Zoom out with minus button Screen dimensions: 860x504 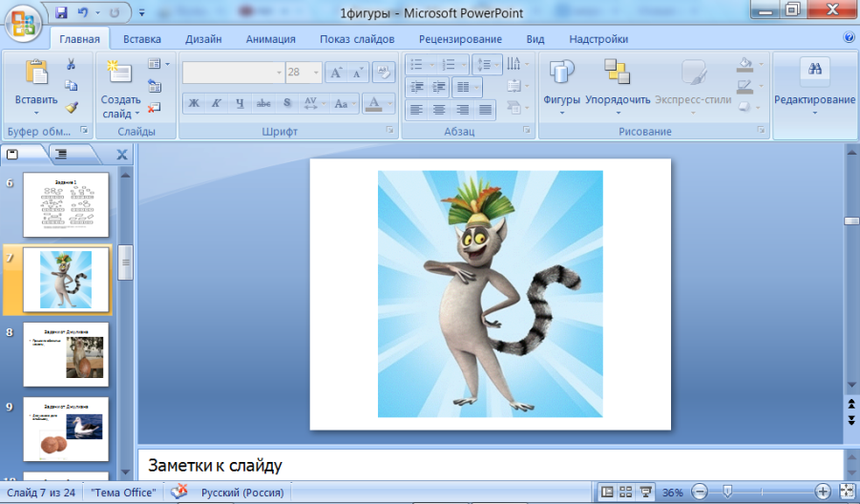point(700,492)
